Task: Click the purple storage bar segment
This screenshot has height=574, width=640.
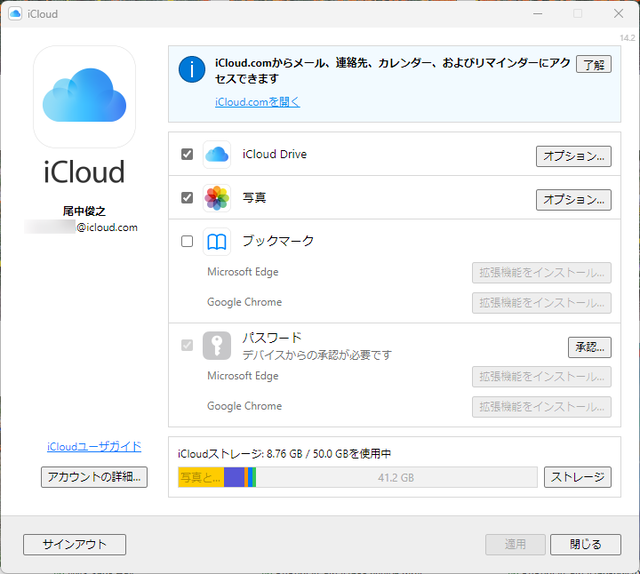Action: (x=234, y=478)
